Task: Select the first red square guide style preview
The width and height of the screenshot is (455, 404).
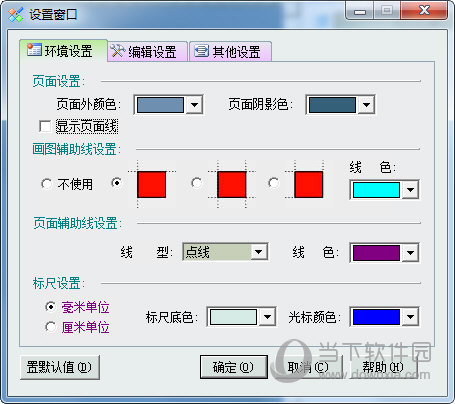Action: pos(152,184)
